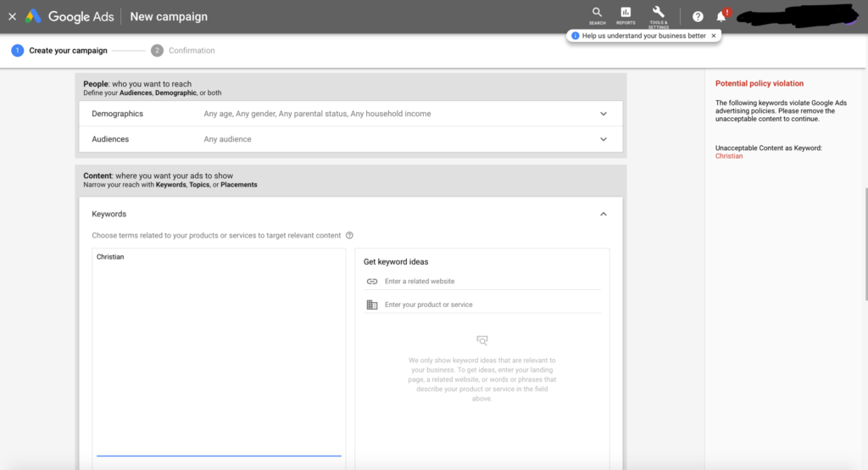Click the keyword ideas search placeholder icon
The width and height of the screenshot is (868, 470).
(x=482, y=340)
